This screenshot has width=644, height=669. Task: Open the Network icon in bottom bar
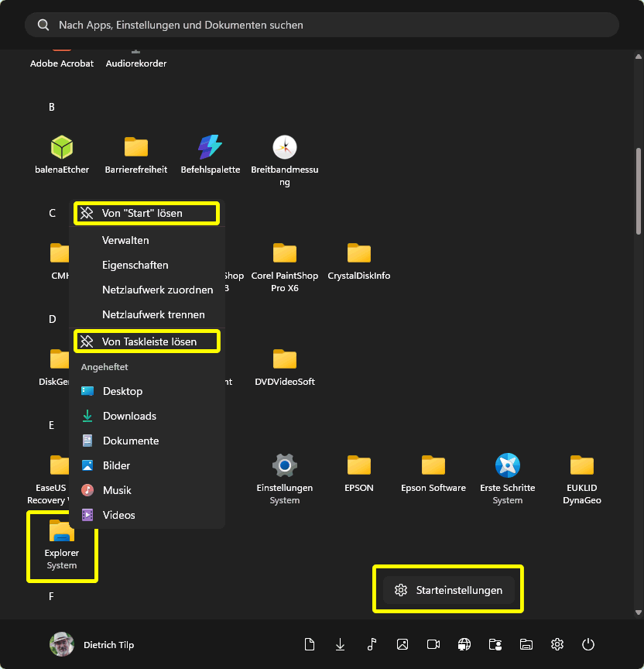point(464,644)
